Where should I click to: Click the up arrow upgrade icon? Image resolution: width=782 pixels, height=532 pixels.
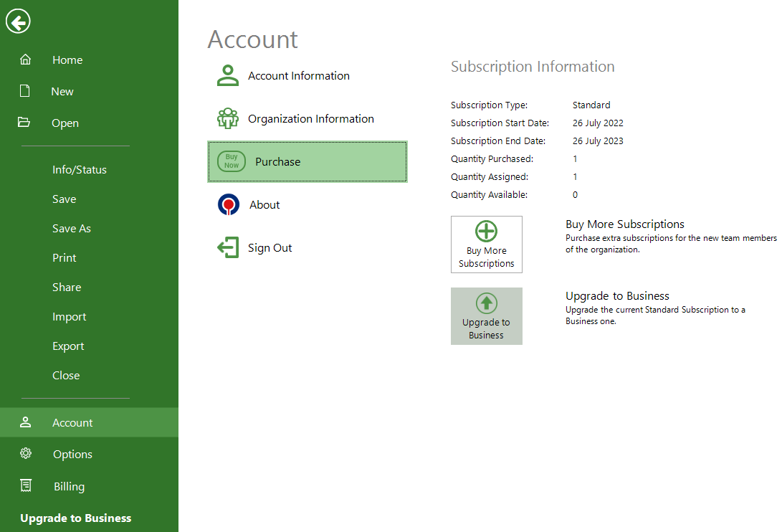486,303
